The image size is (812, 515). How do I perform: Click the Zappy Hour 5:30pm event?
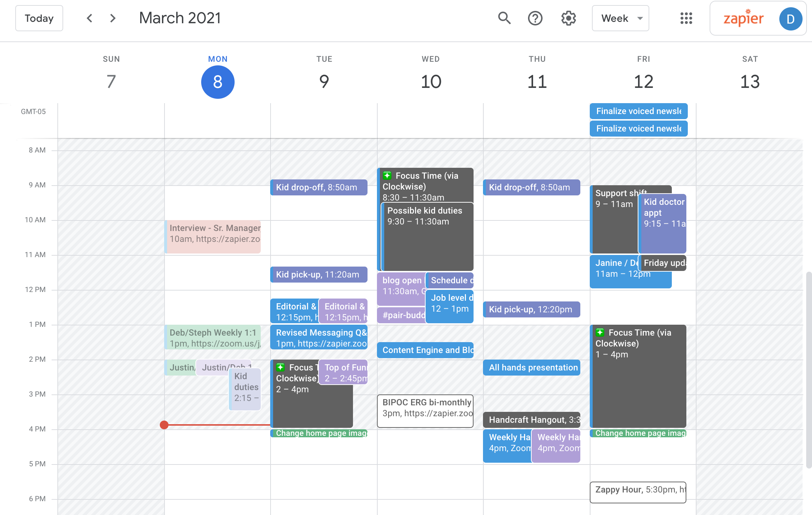click(x=638, y=492)
